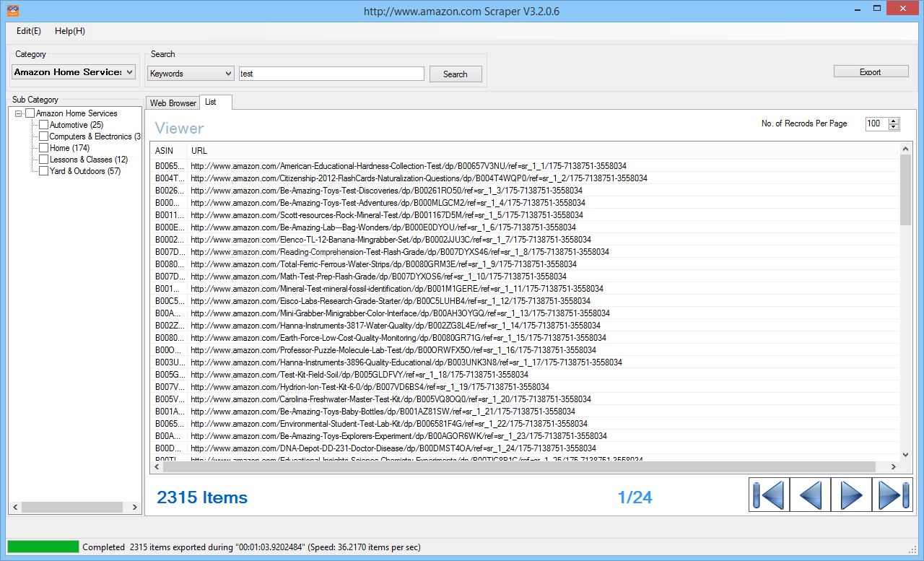This screenshot has height=561, width=924.
Task: Go to the first page of results
Action: pyautogui.click(x=769, y=495)
